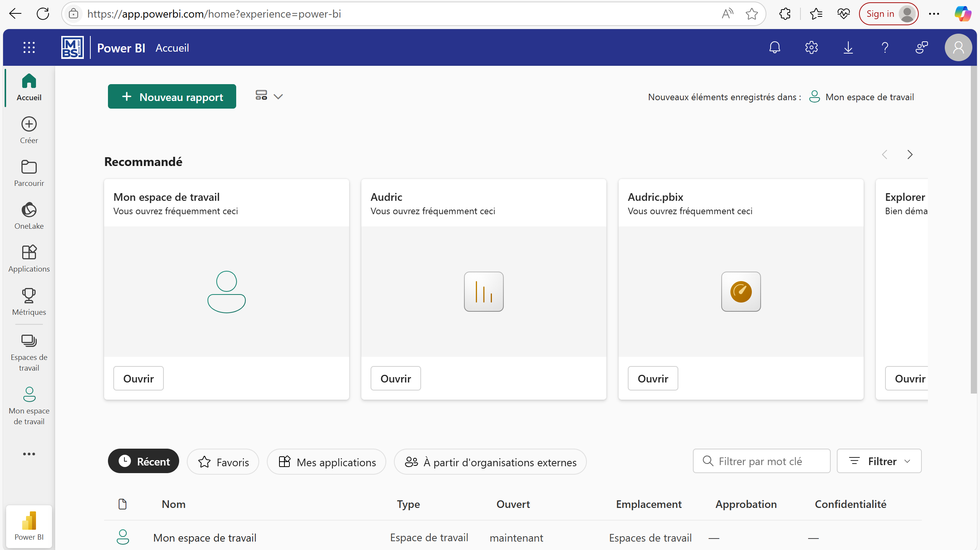The width and height of the screenshot is (980, 550).
Task: Open the Copilot icon in browser
Action: coord(962,14)
